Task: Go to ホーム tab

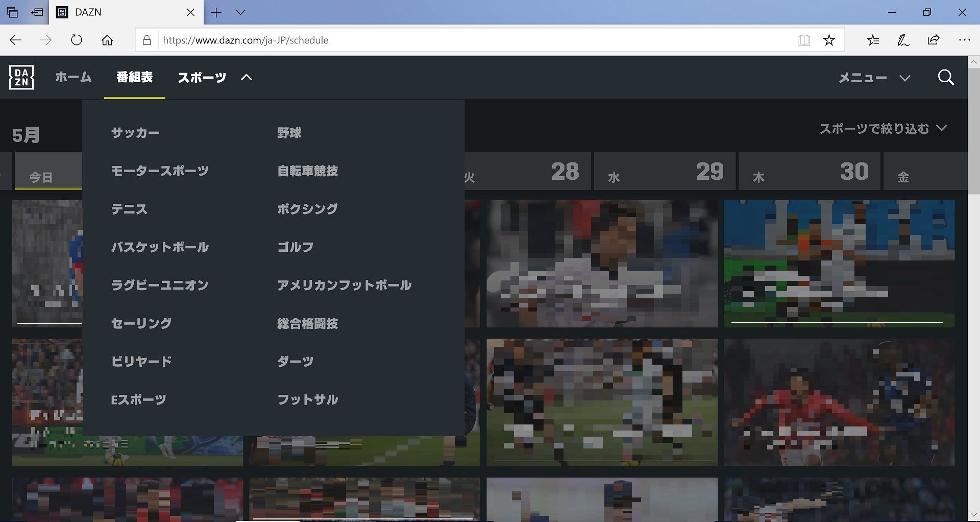Action: (73, 77)
